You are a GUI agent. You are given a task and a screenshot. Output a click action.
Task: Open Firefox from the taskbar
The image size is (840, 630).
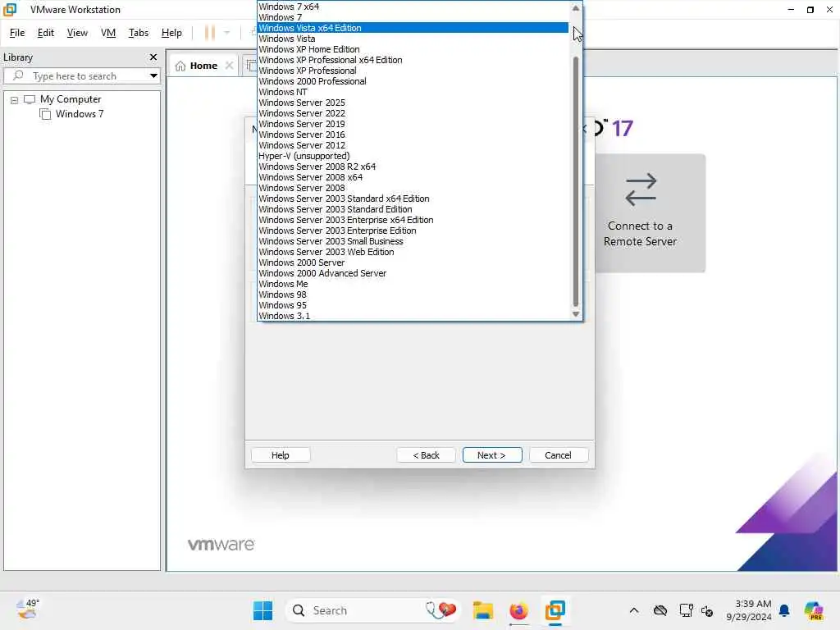pyautogui.click(x=518, y=610)
